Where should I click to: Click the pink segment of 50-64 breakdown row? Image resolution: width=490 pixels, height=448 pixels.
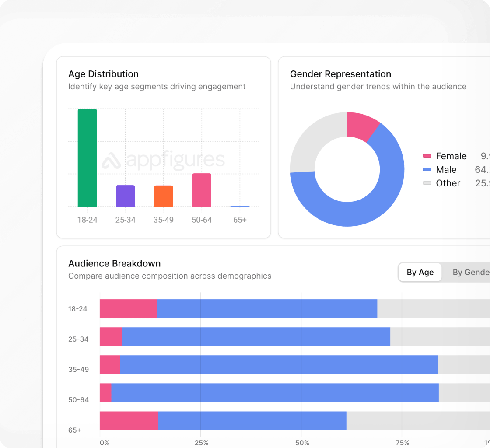click(105, 393)
